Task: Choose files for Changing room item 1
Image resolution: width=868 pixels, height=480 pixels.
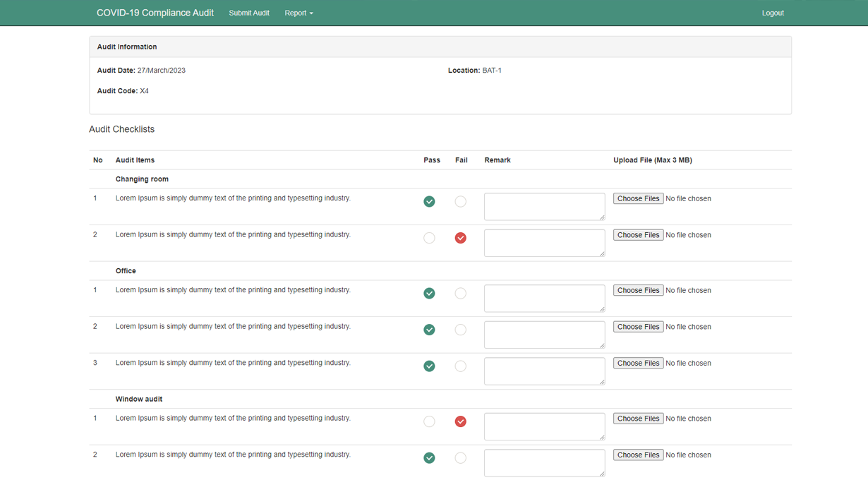Action: click(638, 199)
